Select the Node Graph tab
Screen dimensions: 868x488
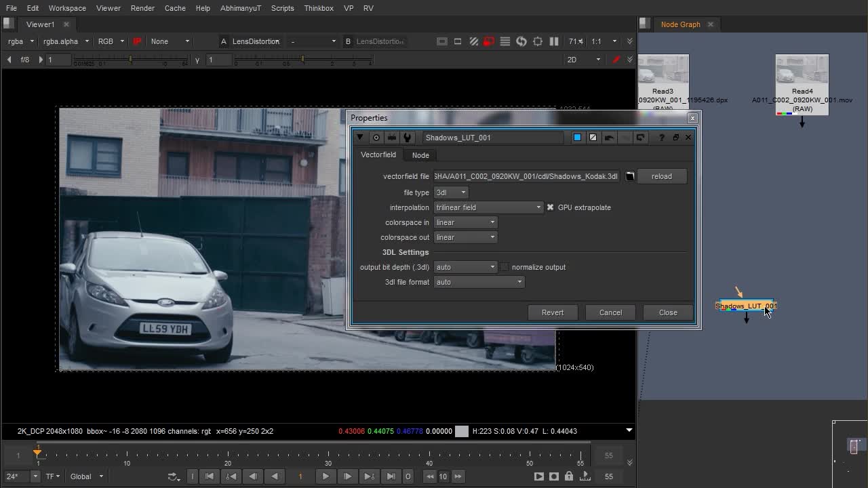(x=680, y=24)
